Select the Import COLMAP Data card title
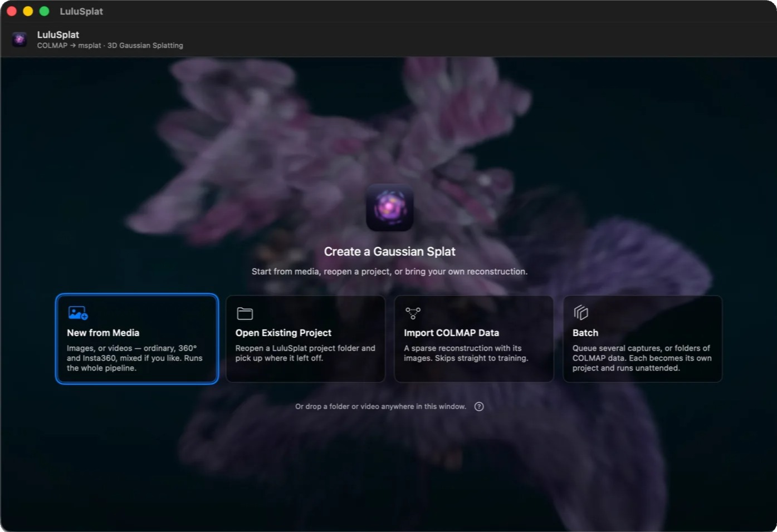Image resolution: width=777 pixels, height=532 pixels. (x=452, y=333)
